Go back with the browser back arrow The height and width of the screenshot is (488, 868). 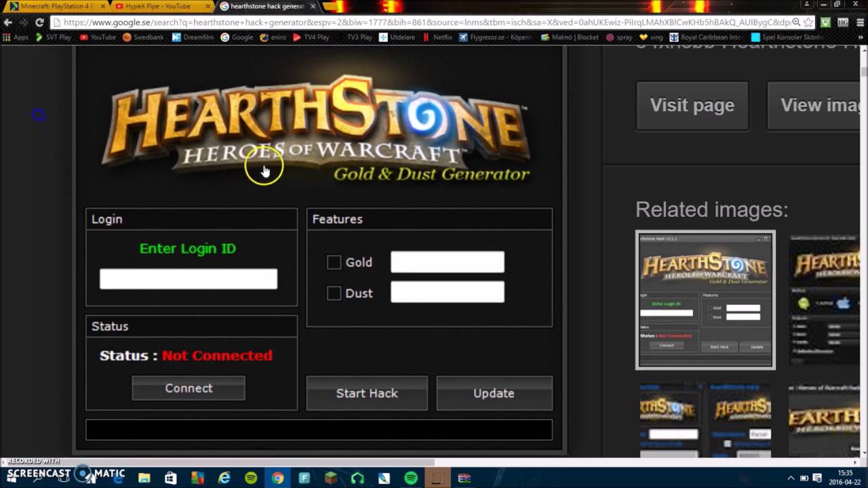(x=7, y=22)
